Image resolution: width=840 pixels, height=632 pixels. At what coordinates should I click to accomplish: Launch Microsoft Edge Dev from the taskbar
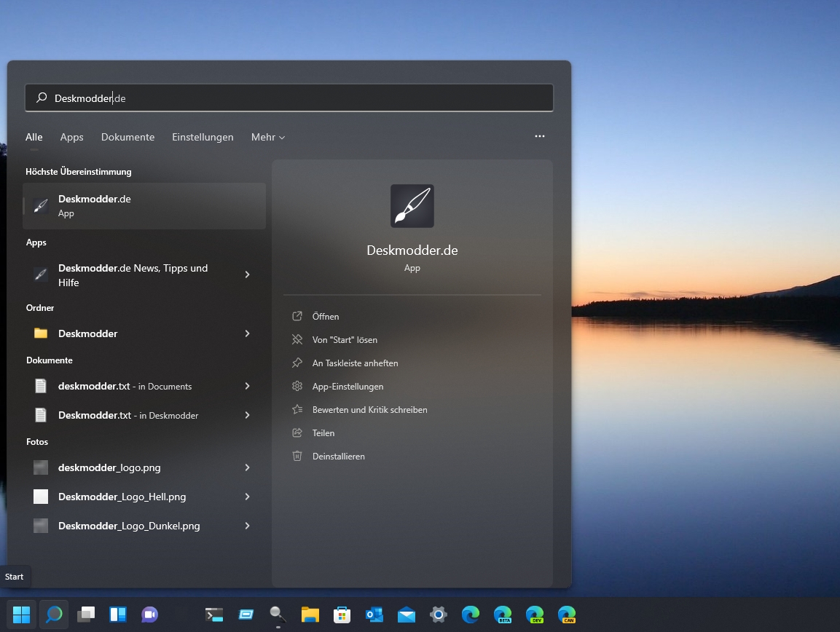[x=535, y=615]
